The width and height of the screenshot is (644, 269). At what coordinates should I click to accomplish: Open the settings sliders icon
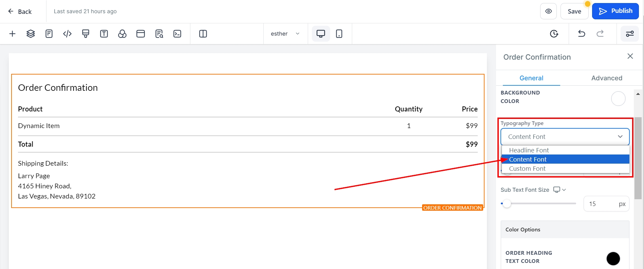coord(629,34)
